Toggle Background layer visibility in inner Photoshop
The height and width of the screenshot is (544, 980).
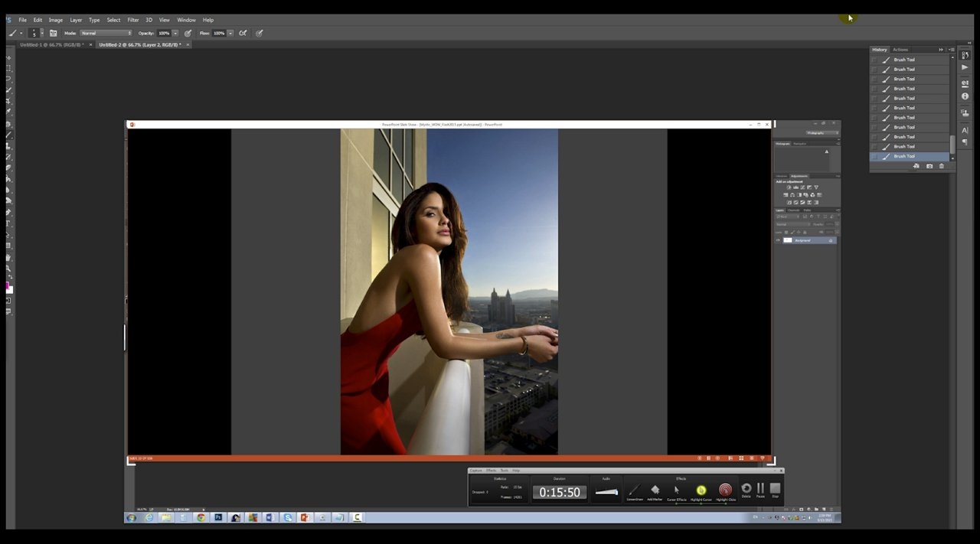[x=778, y=240]
